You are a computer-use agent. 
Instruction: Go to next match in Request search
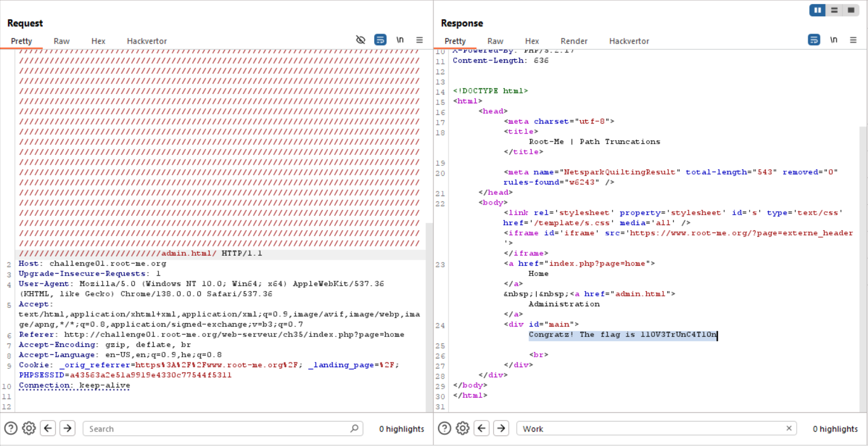click(67, 429)
